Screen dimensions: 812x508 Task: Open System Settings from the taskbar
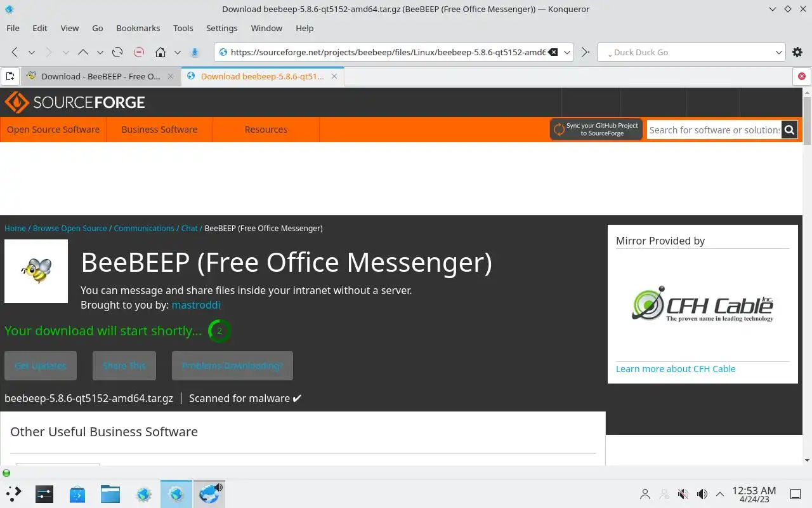click(44, 493)
